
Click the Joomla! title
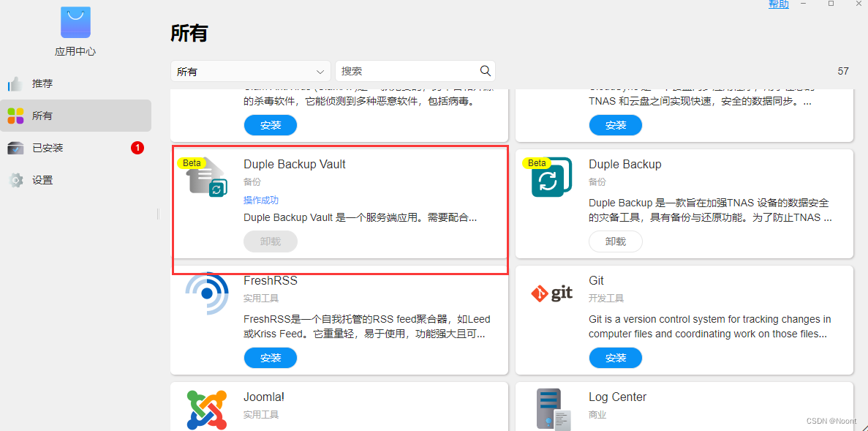click(263, 397)
